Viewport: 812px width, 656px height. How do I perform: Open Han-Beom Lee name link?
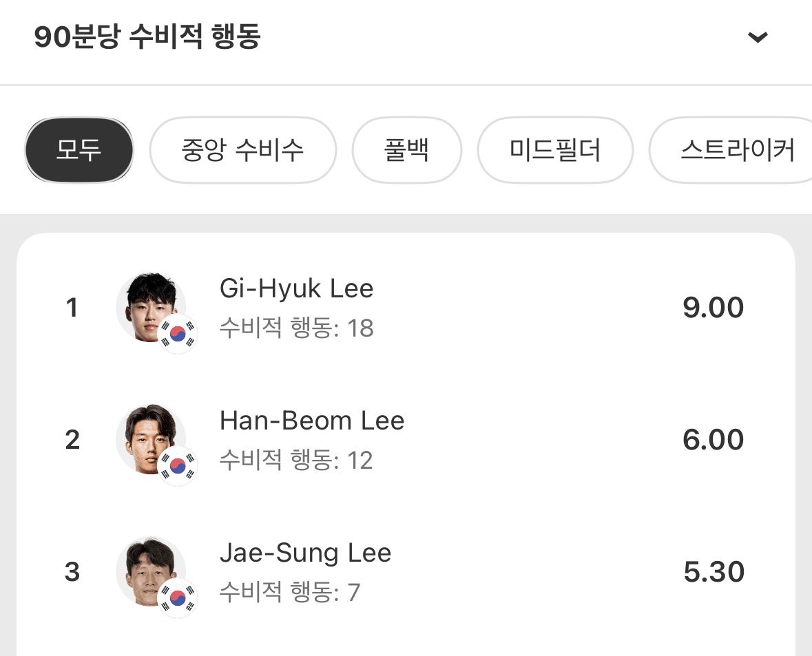click(x=312, y=421)
